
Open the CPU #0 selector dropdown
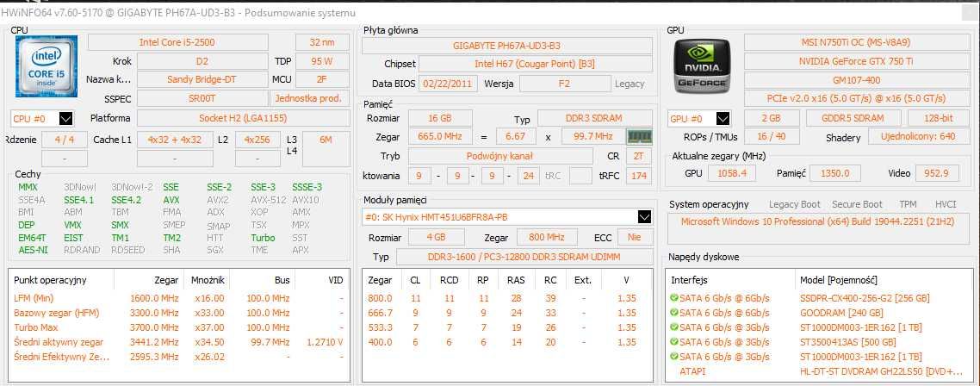pos(42,118)
